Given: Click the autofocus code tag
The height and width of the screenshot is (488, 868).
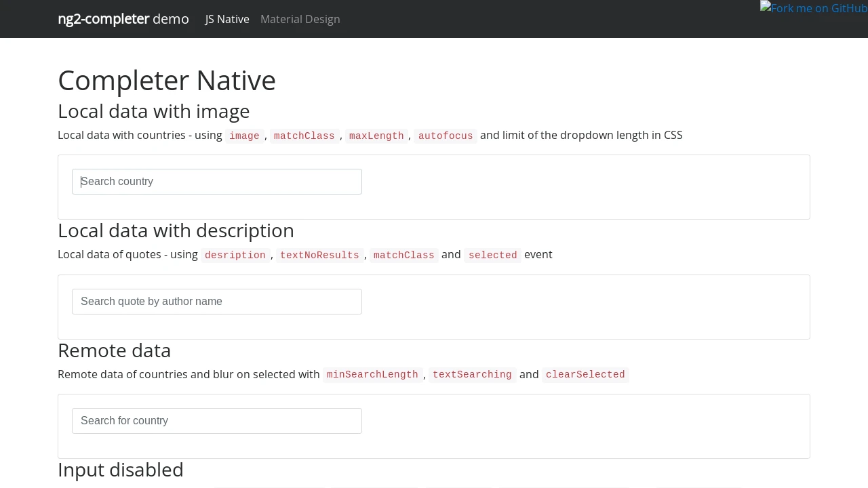Looking at the screenshot, I should [446, 136].
